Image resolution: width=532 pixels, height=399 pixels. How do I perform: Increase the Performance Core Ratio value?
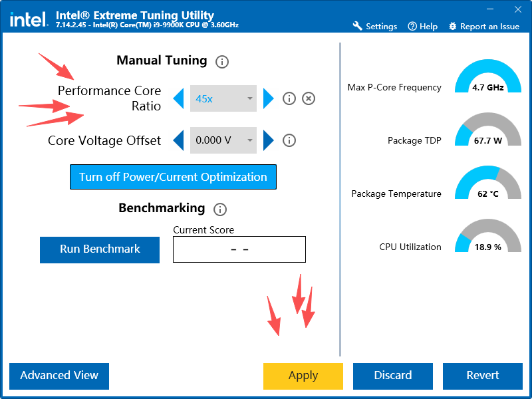coord(268,98)
